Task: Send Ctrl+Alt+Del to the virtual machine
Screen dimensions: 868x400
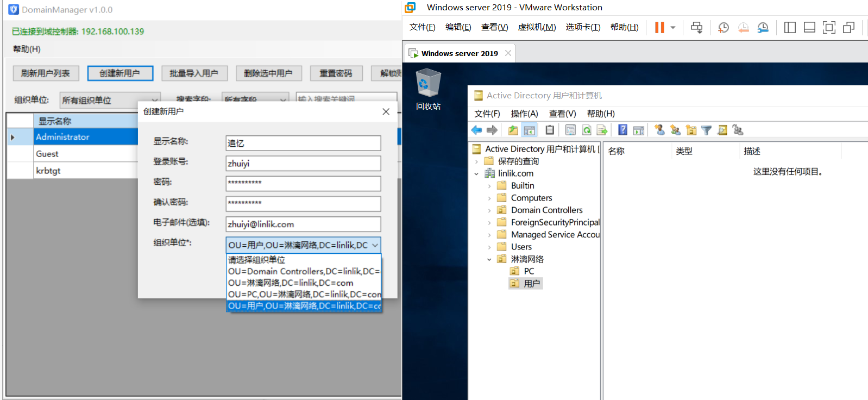Action: [x=696, y=27]
